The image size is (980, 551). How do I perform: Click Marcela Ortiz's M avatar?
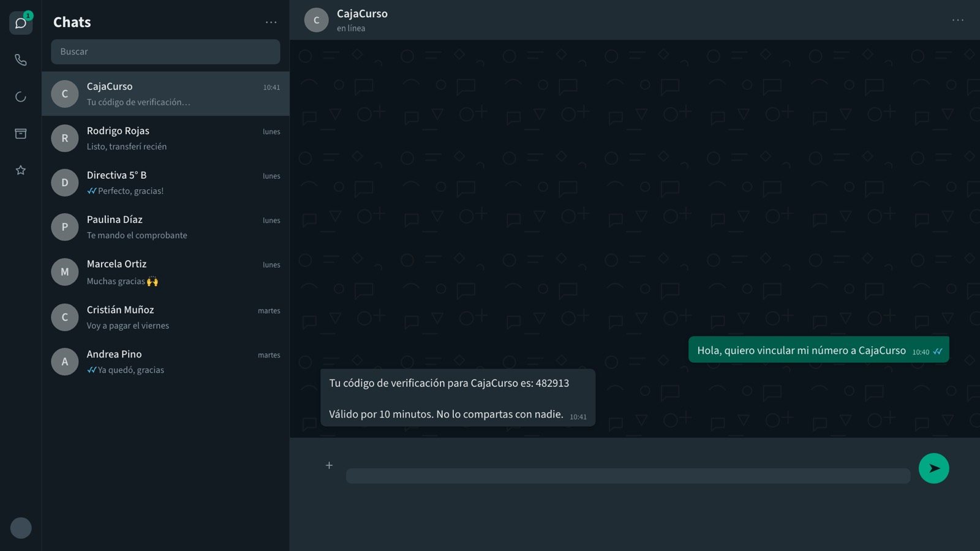[65, 272]
